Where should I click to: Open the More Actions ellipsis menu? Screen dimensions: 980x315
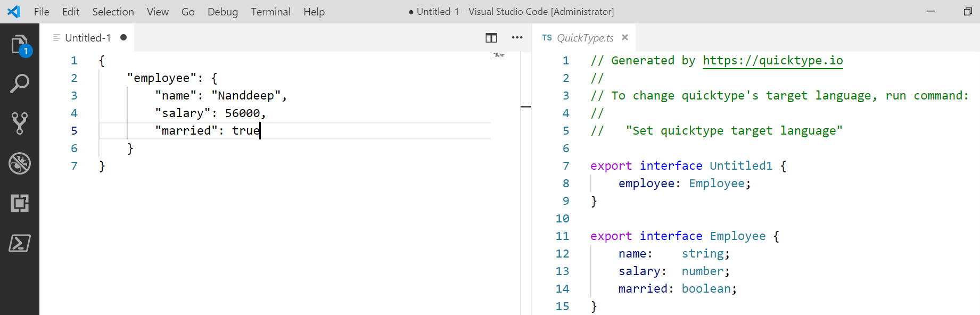(x=517, y=38)
